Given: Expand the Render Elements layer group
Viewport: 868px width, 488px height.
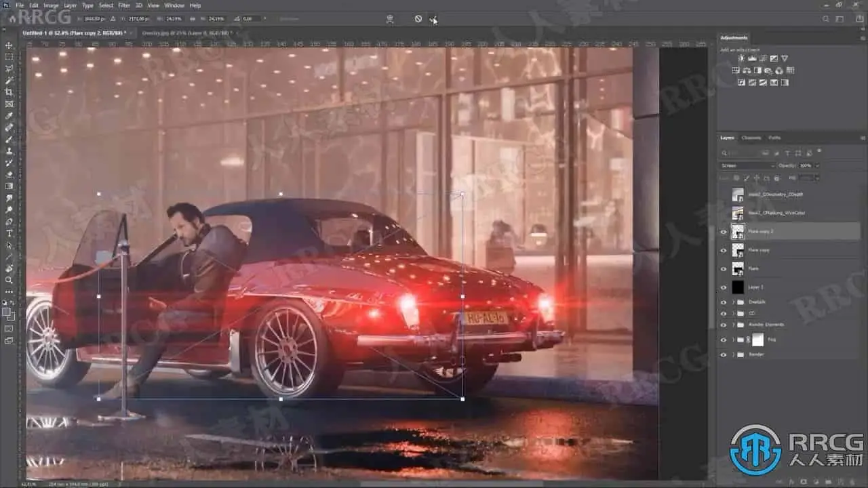Looking at the screenshot, I should (734, 325).
